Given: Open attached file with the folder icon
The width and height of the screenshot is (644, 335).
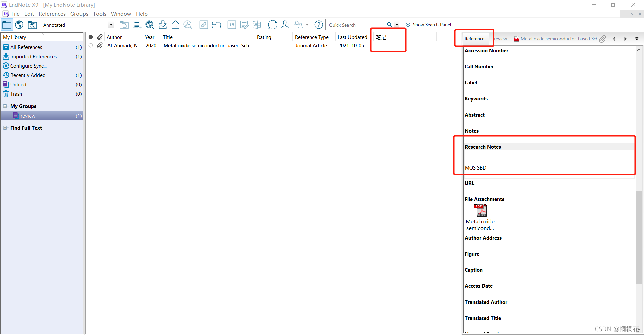Looking at the screenshot, I should click(216, 25).
